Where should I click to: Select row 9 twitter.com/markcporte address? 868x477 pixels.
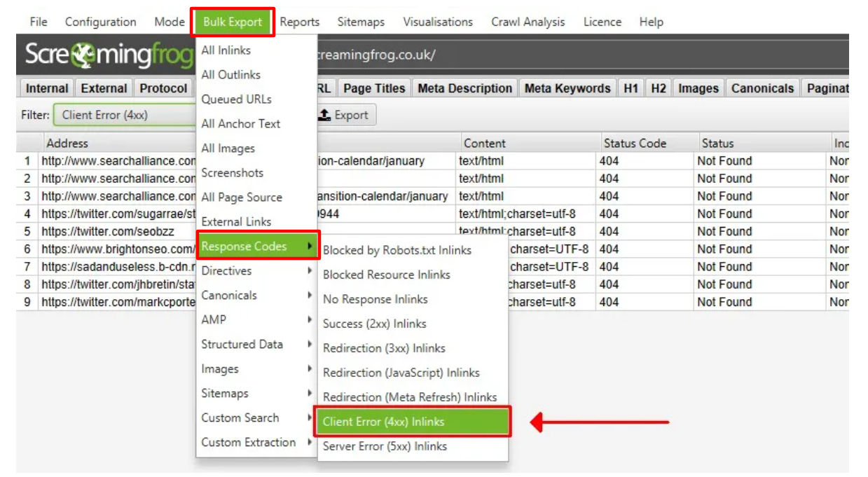118,302
